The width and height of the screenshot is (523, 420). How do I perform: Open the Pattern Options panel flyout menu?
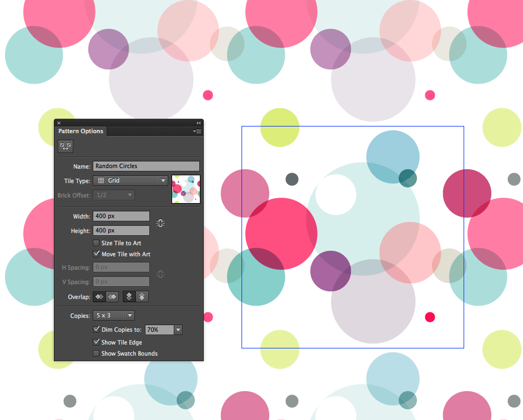197,131
